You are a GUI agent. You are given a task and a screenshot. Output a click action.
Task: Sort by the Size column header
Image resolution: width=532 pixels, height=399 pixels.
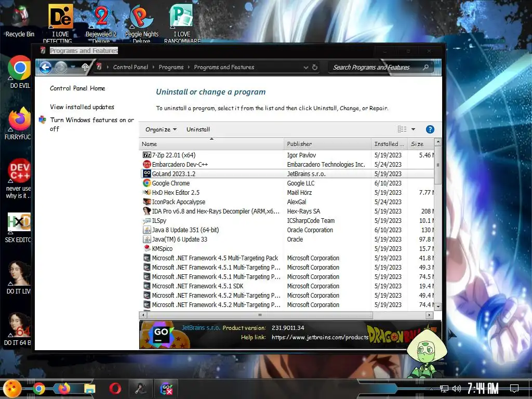pos(421,144)
